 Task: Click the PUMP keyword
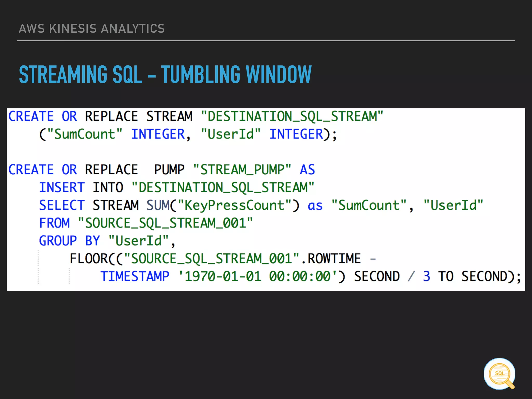(x=169, y=170)
